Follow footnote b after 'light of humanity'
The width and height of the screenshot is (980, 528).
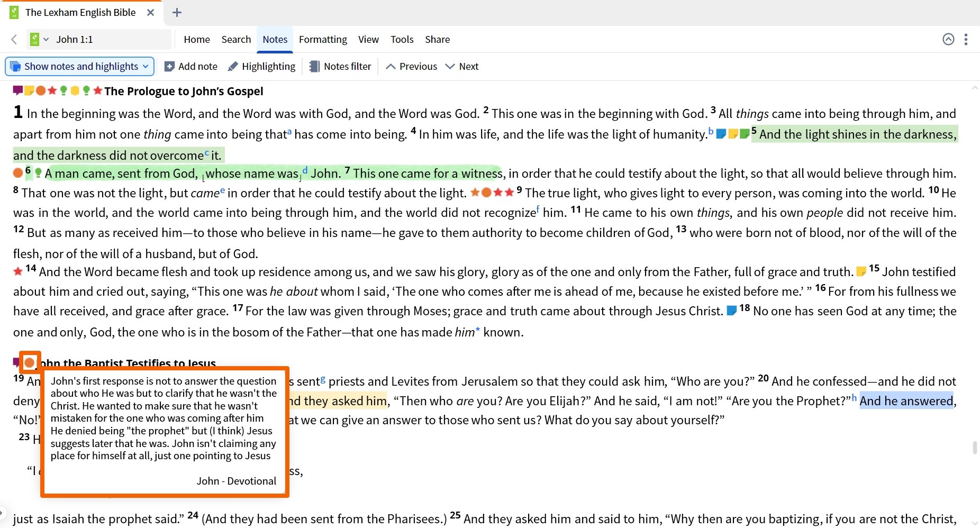click(711, 132)
